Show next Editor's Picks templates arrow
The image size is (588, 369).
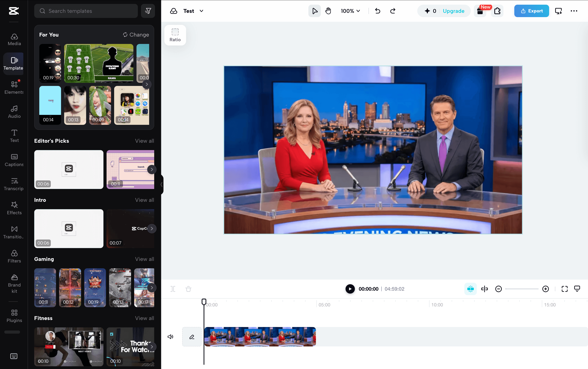coord(152,169)
